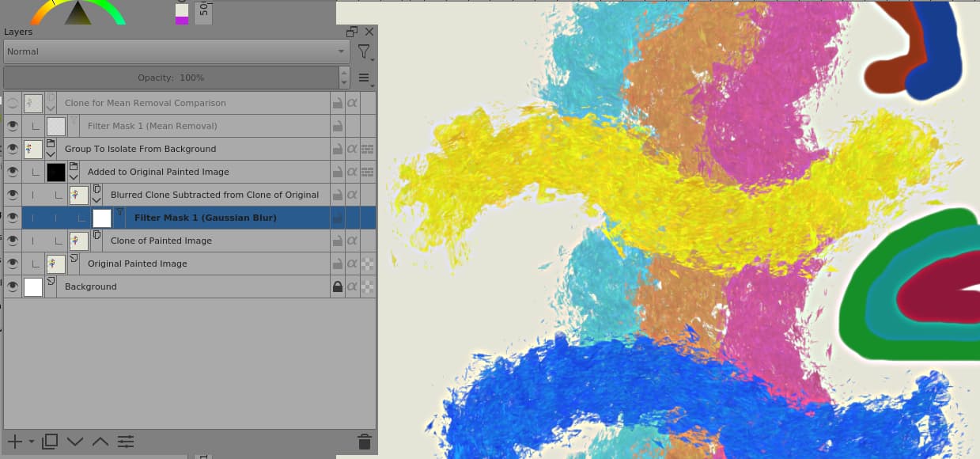The height and width of the screenshot is (459, 980).
Task: Collapse the Added to Original Painted Image group
Action: tap(74, 177)
